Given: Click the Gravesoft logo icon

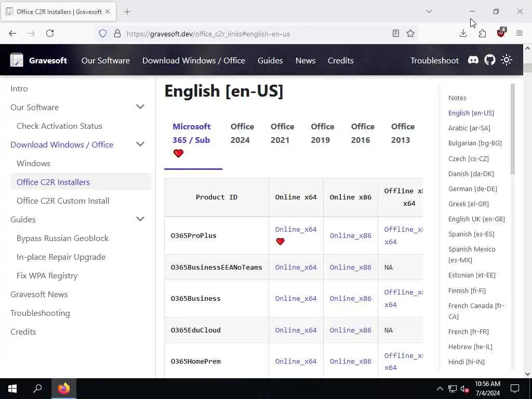Looking at the screenshot, I should 16,60.
